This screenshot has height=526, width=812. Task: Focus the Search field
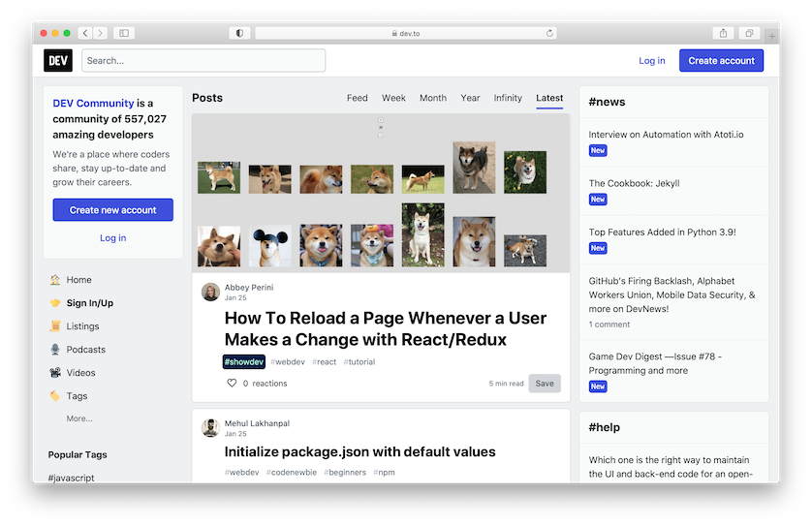click(x=203, y=61)
